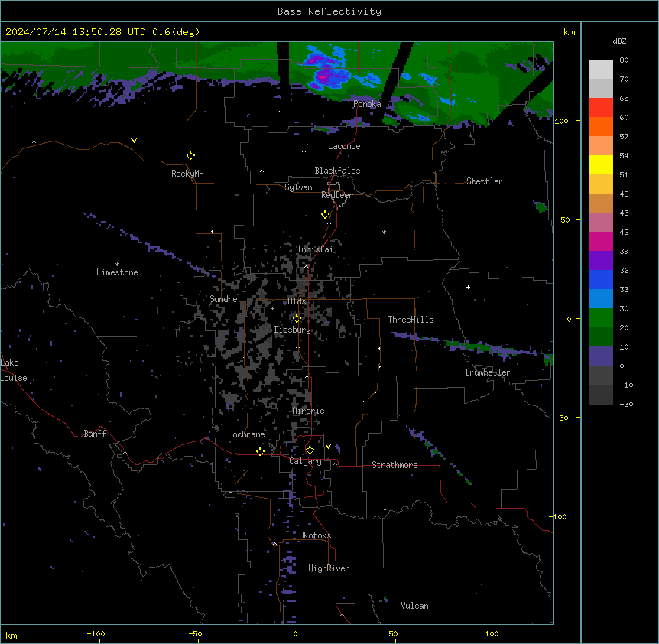Click the yellow diamond marker above RockyMH
The width and height of the screenshot is (659, 644).
tap(190, 156)
